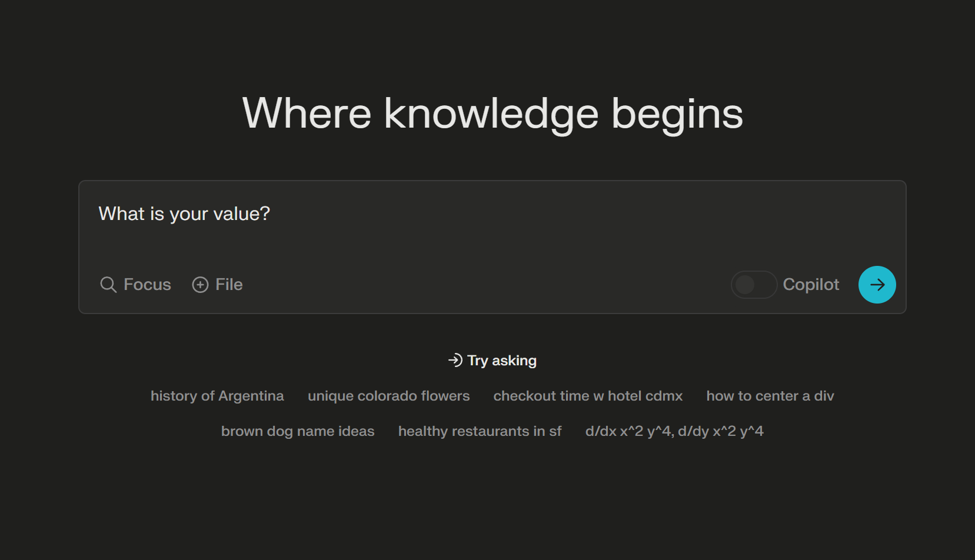Viewport: 975px width, 560px height.
Task: Click the word 'begins' in the headline
Action: (x=677, y=113)
